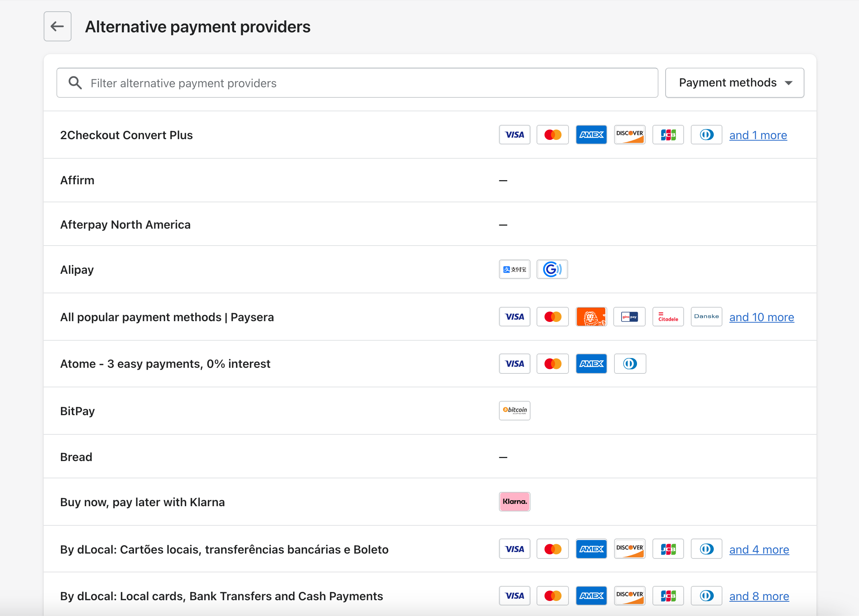Viewport: 859px width, 616px height.
Task: Click the bitcoin icon in BitPay row
Action: [514, 410]
